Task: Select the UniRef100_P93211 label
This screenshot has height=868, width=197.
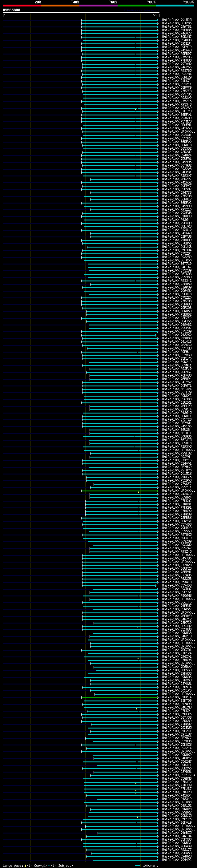Action: 177,84
